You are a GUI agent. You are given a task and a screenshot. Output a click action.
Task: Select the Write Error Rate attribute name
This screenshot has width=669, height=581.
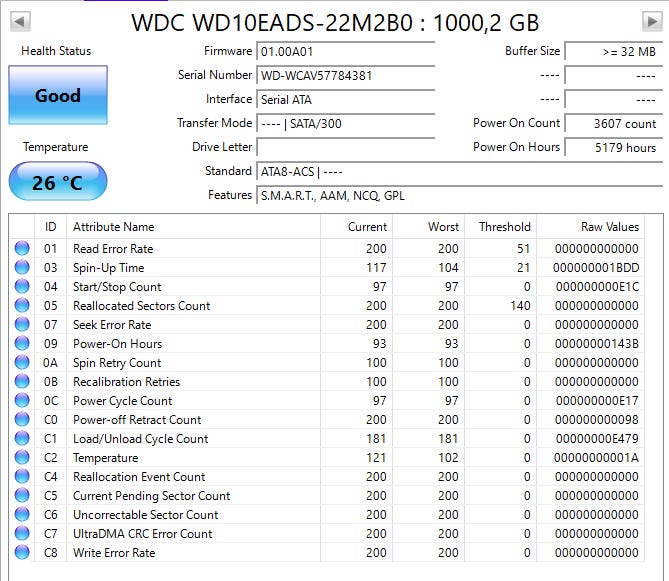[x=114, y=552]
